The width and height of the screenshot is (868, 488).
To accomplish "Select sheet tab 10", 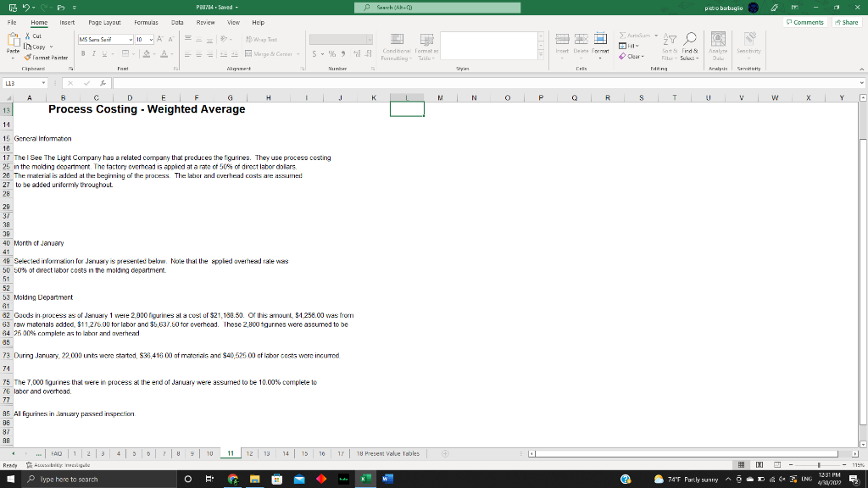I will click(209, 453).
